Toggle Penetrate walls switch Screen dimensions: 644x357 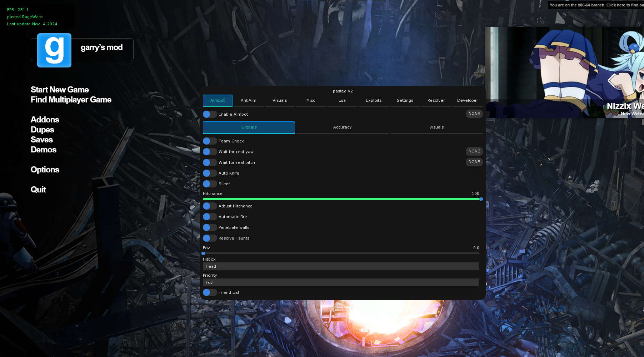[210, 227]
